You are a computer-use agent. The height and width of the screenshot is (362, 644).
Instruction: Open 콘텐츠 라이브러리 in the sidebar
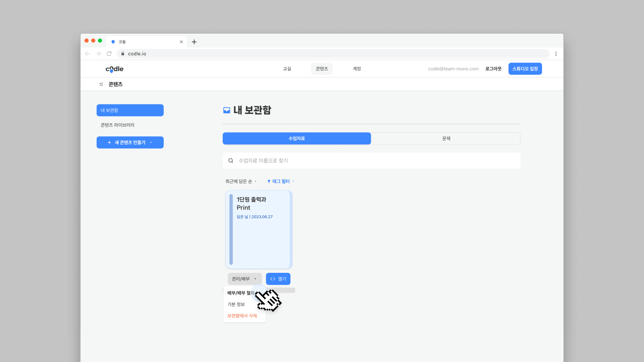pyautogui.click(x=117, y=125)
